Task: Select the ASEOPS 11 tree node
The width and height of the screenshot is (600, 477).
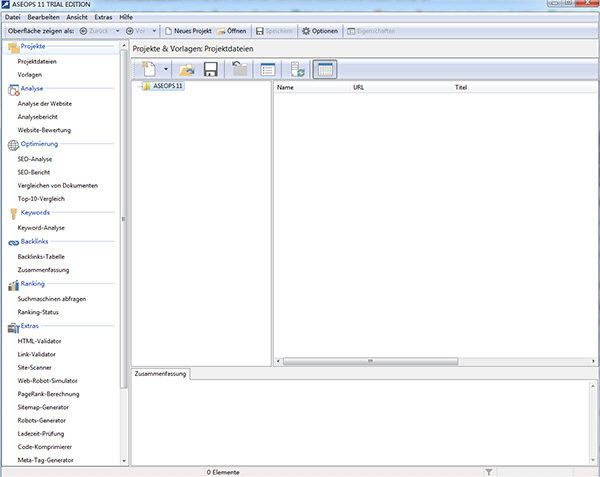Action: (x=168, y=86)
